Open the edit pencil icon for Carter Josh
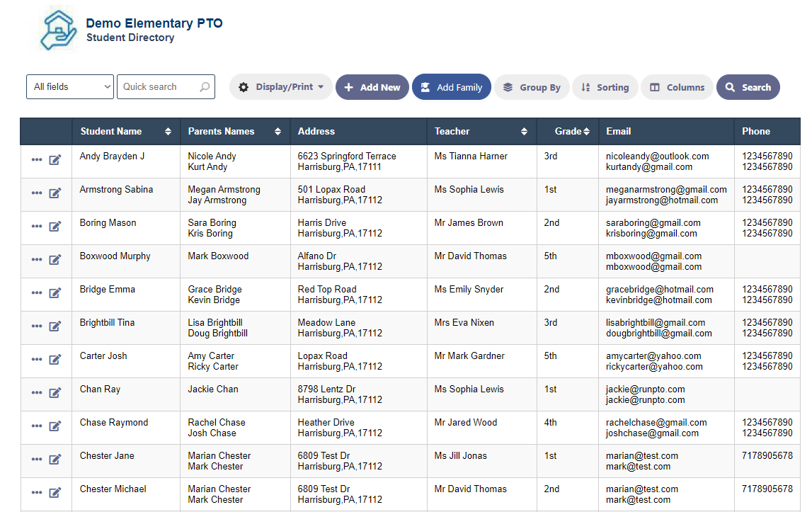This screenshot has height=512, width=812. [x=55, y=360]
